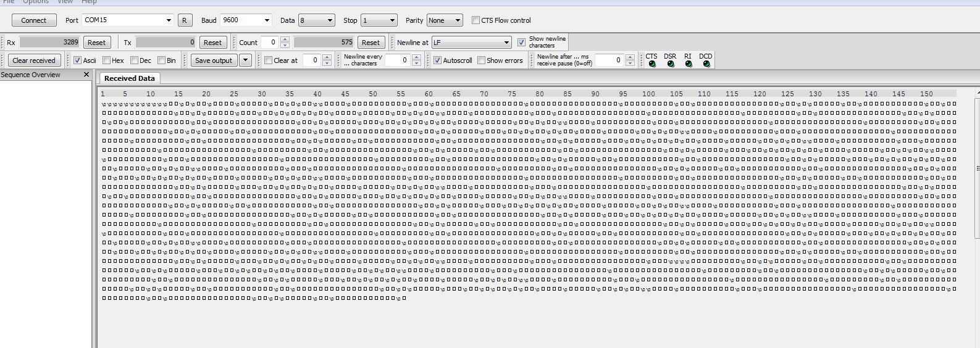Click the CTS status indicator
Screen dimensions: 980x348
(x=652, y=64)
